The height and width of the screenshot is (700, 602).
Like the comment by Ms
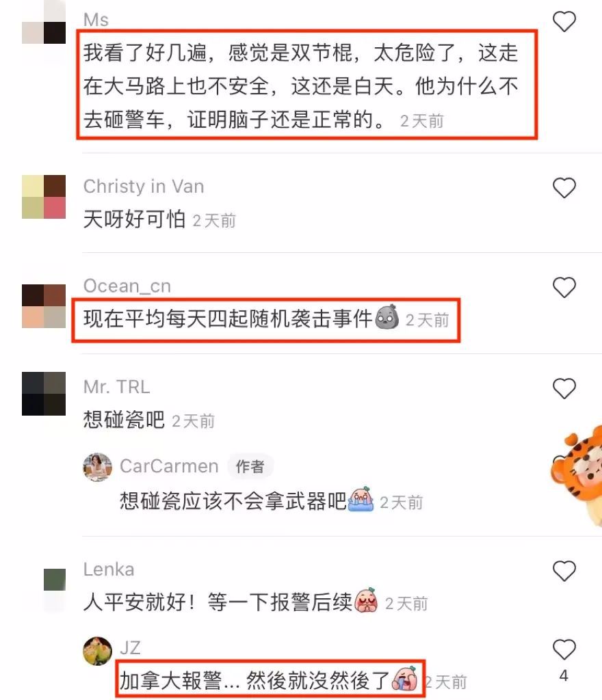coord(564,21)
